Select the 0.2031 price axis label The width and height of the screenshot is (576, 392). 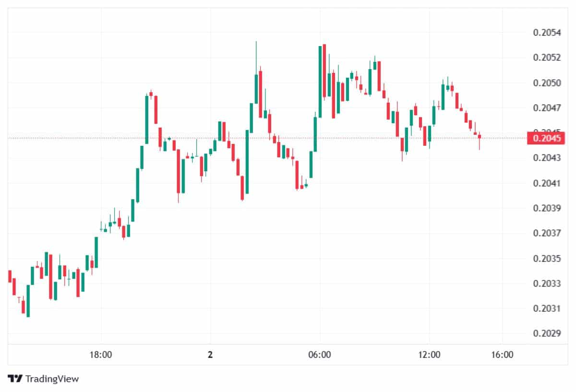(x=547, y=308)
